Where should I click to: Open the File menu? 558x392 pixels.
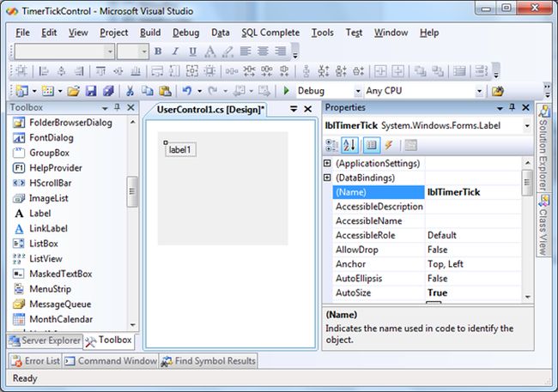22,33
